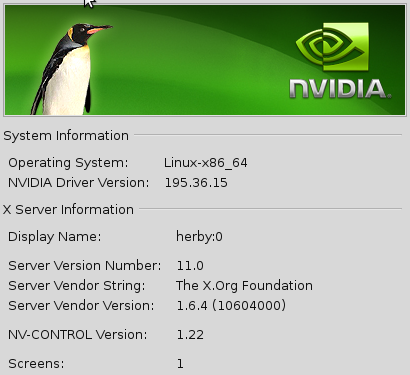
Task: Select the driver version "195.36.15"
Action: (196, 183)
